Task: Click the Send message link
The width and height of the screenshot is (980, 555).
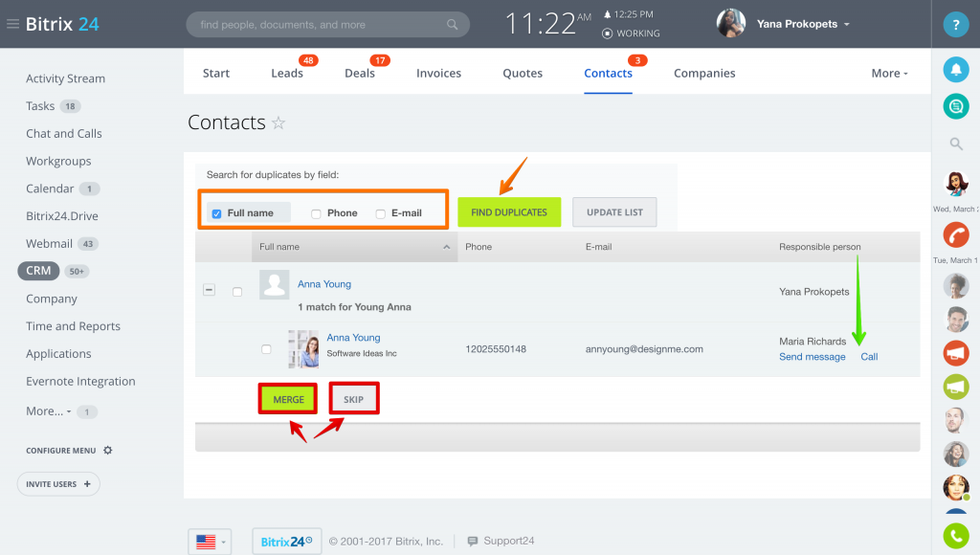Action: [812, 357]
